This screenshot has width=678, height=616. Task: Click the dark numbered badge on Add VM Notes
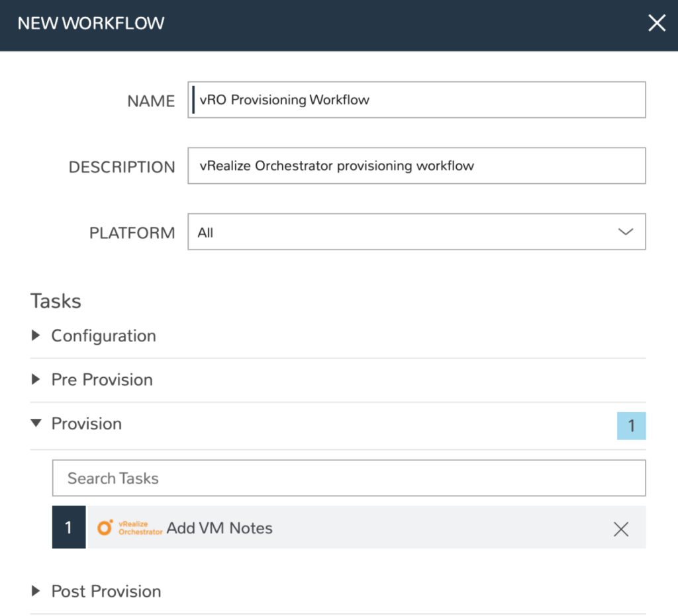pyautogui.click(x=68, y=527)
